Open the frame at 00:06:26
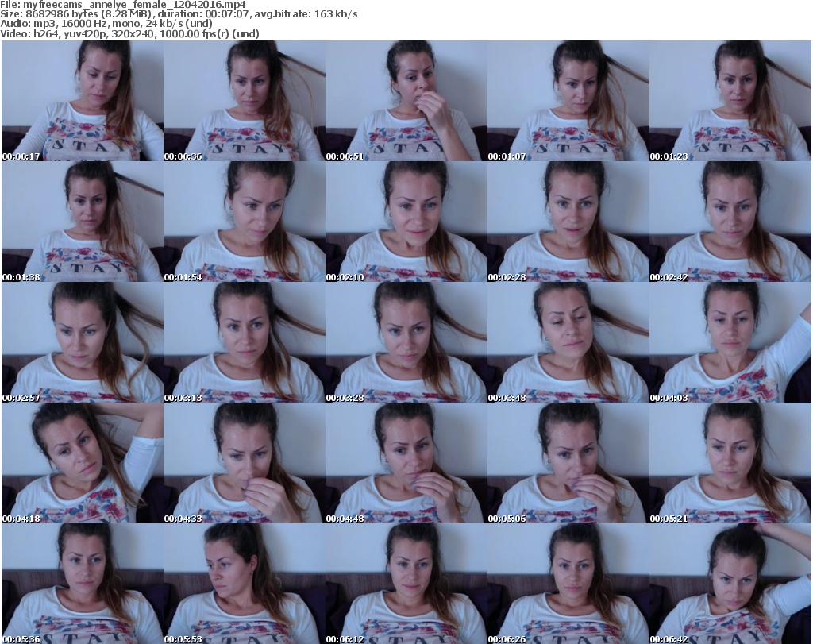 point(568,584)
